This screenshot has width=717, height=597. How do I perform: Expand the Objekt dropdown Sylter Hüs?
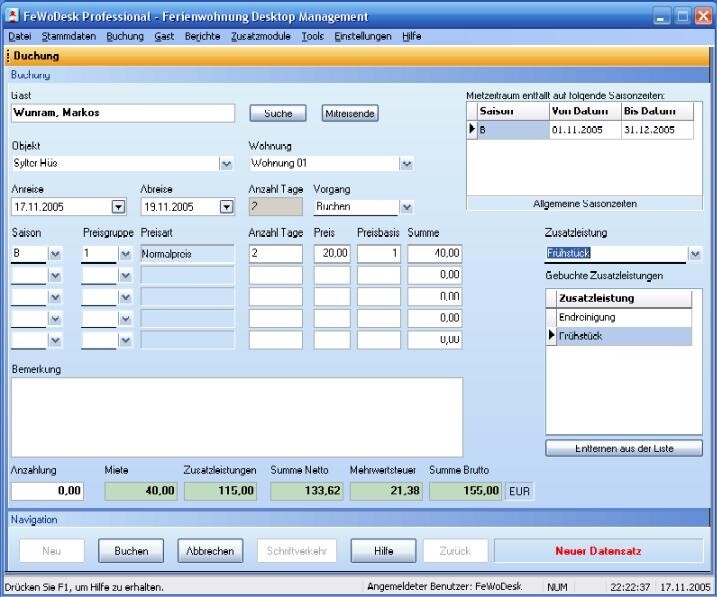coord(226,164)
